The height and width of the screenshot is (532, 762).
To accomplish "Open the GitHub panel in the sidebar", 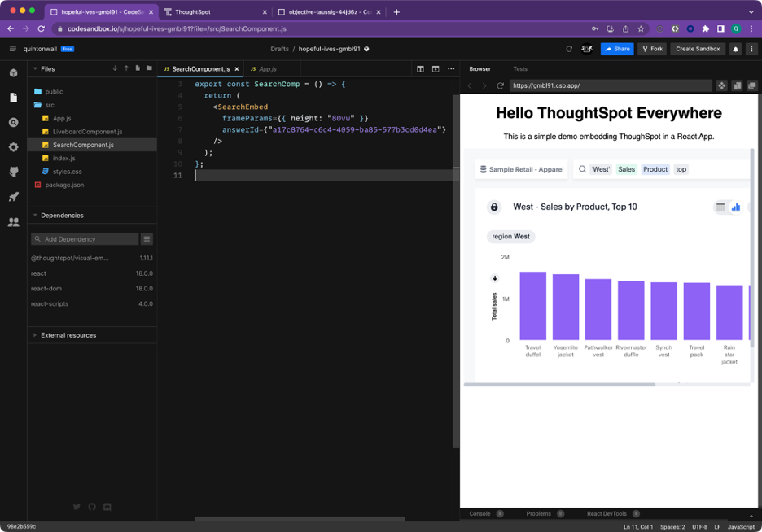I will (x=13, y=172).
